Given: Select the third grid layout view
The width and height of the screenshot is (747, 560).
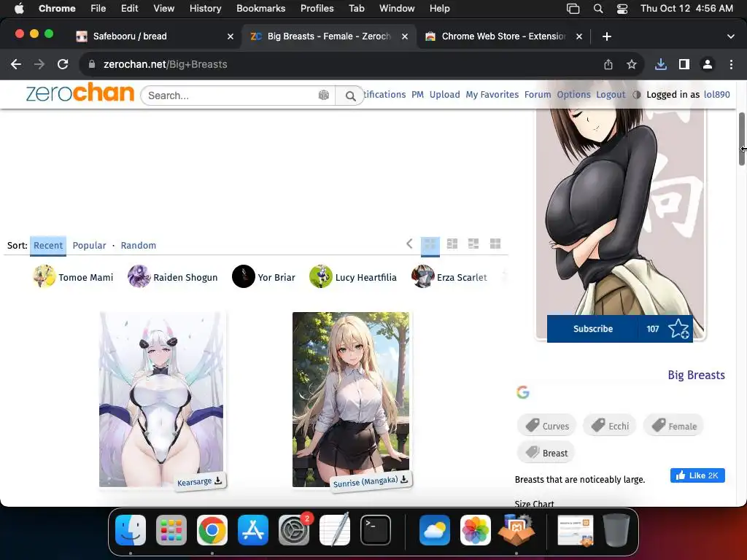Looking at the screenshot, I should (x=473, y=244).
